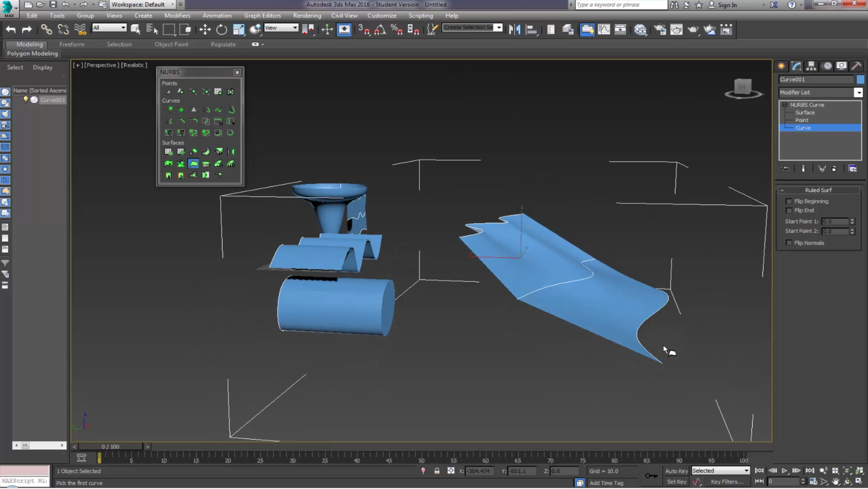Click the Key Filters button
This screenshot has width=868, height=489.
coord(726,482)
